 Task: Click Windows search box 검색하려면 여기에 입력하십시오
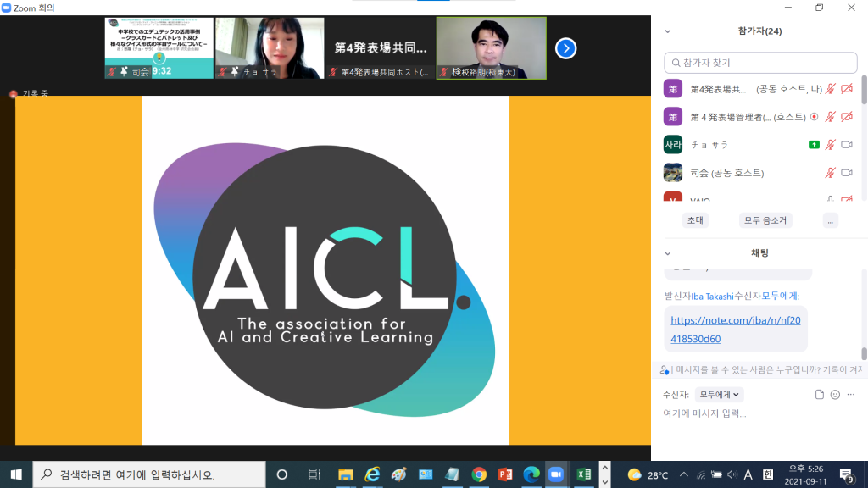tap(149, 474)
